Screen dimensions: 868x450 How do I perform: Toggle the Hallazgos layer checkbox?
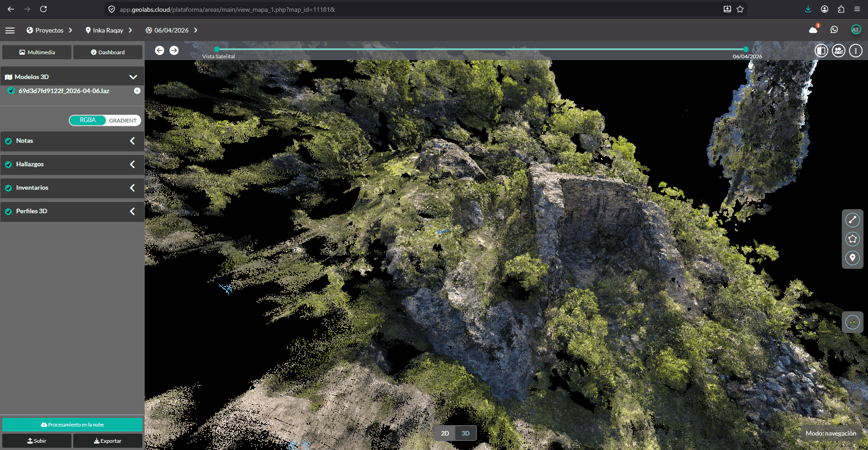pos(9,164)
